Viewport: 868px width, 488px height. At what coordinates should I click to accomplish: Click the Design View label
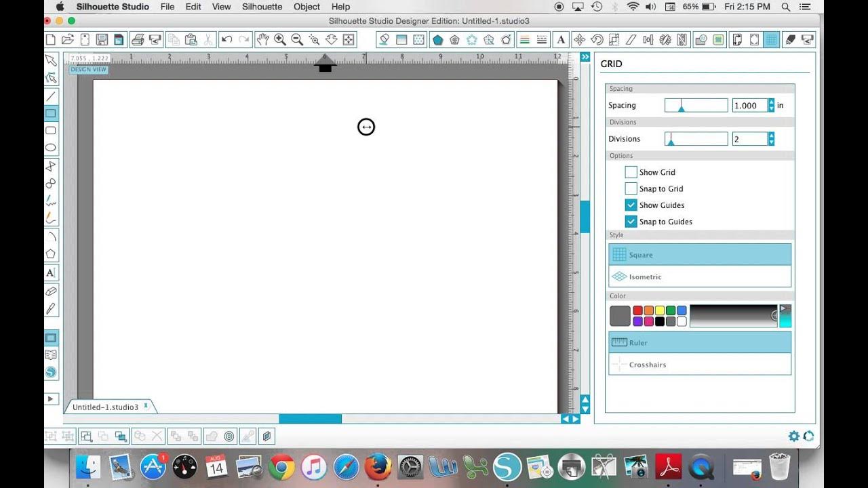[x=88, y=70]
